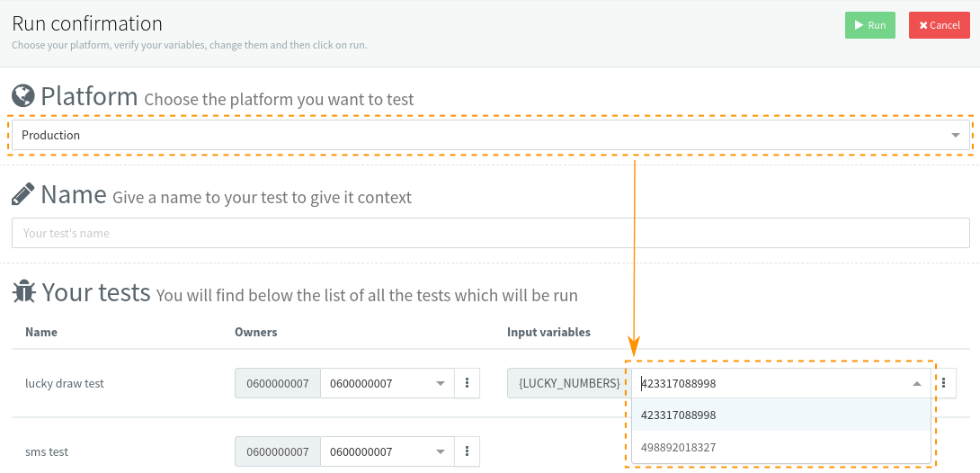Click into the "Your test's name" field

[490, 233]
